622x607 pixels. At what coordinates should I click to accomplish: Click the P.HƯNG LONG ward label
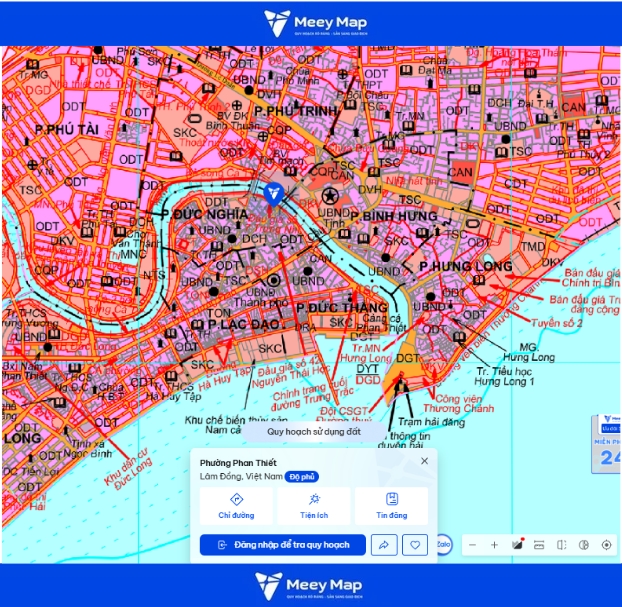pos(466,266)
